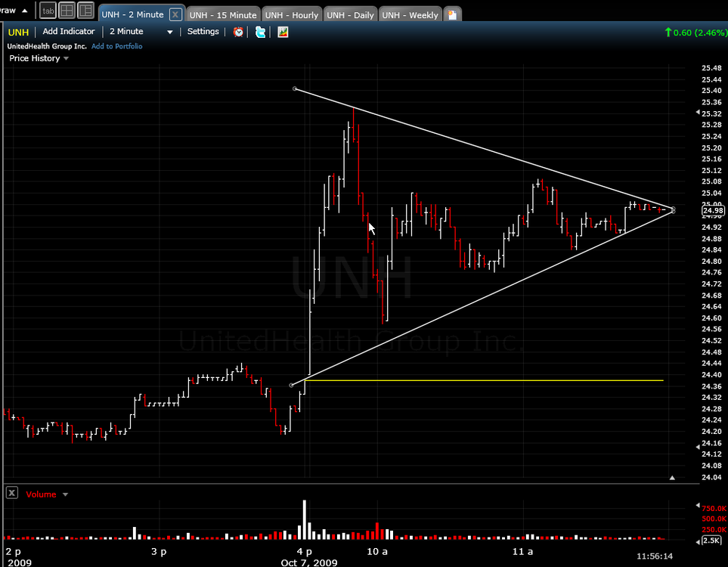Open chart Settings
728x567 pixels.
[x=203, y=32]
